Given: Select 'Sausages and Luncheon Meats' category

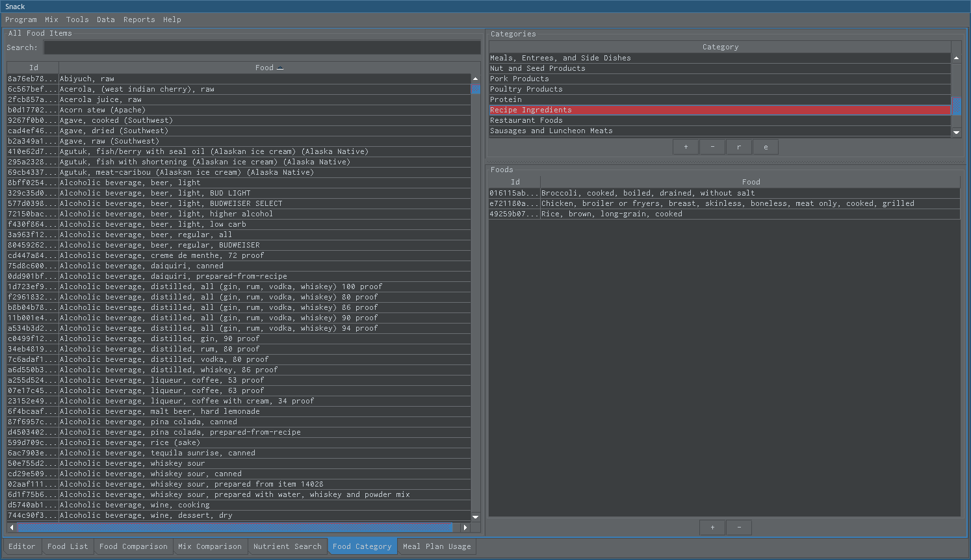Looking at the screenshot, I should 720,131.
